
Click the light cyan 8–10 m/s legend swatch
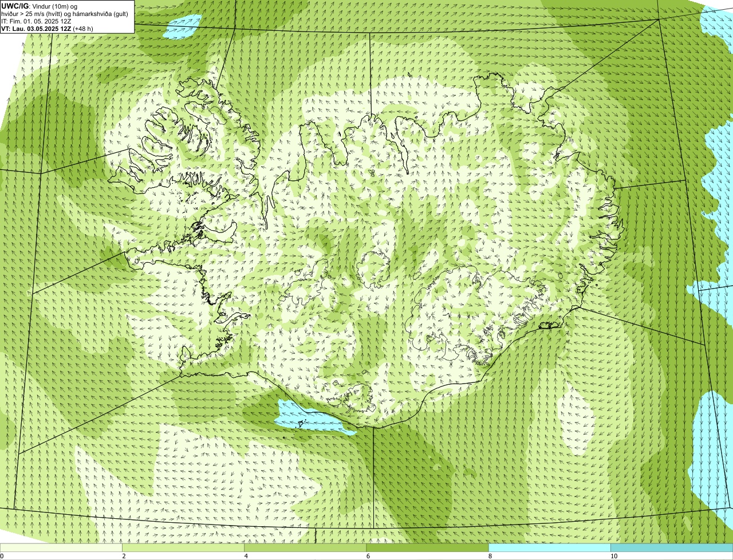[549, 548]
